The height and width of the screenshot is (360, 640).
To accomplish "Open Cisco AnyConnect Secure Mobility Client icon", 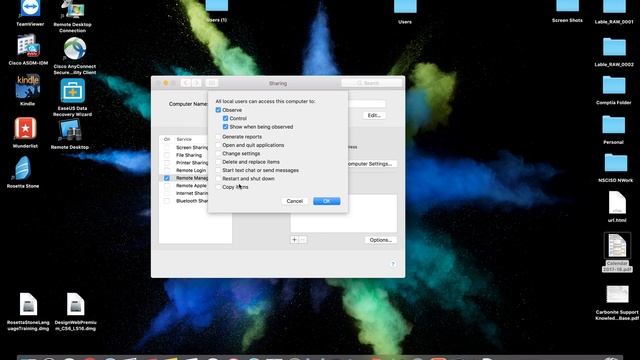I will [75, 49].
